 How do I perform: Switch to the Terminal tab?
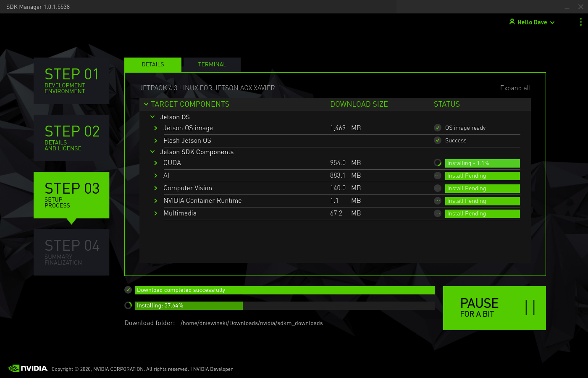click(x=212, y=65)
